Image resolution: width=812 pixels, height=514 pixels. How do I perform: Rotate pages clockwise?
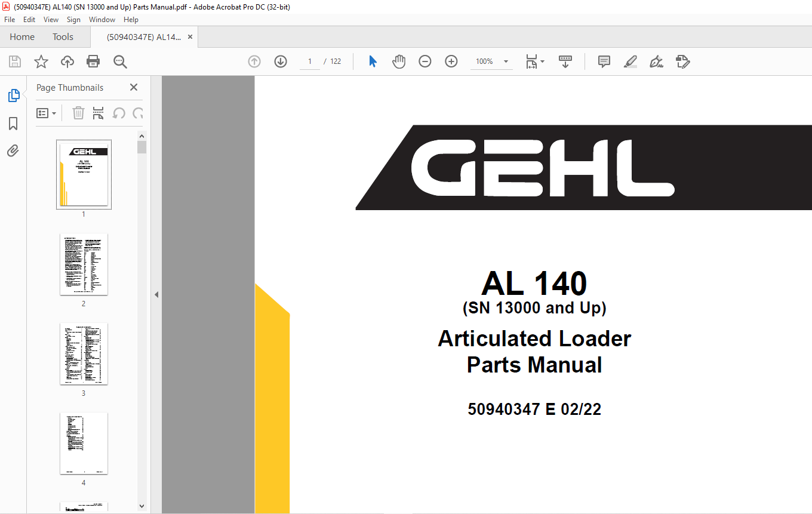[138, 113]
